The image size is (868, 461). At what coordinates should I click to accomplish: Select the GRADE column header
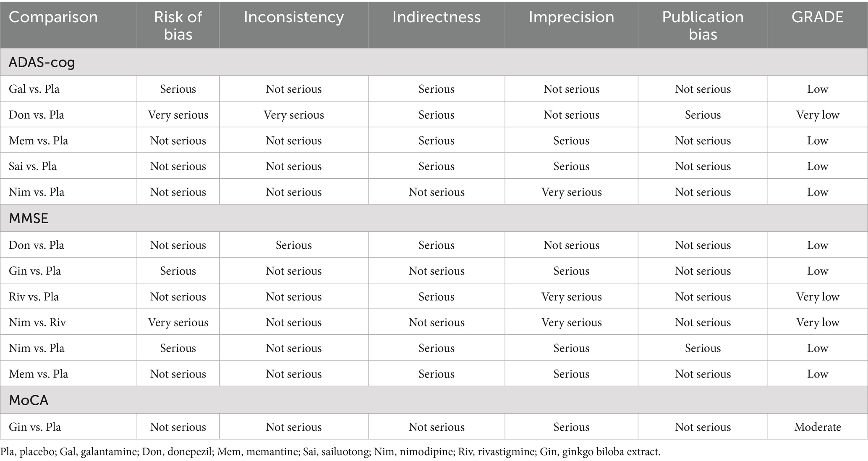click(x=817, y=17)
